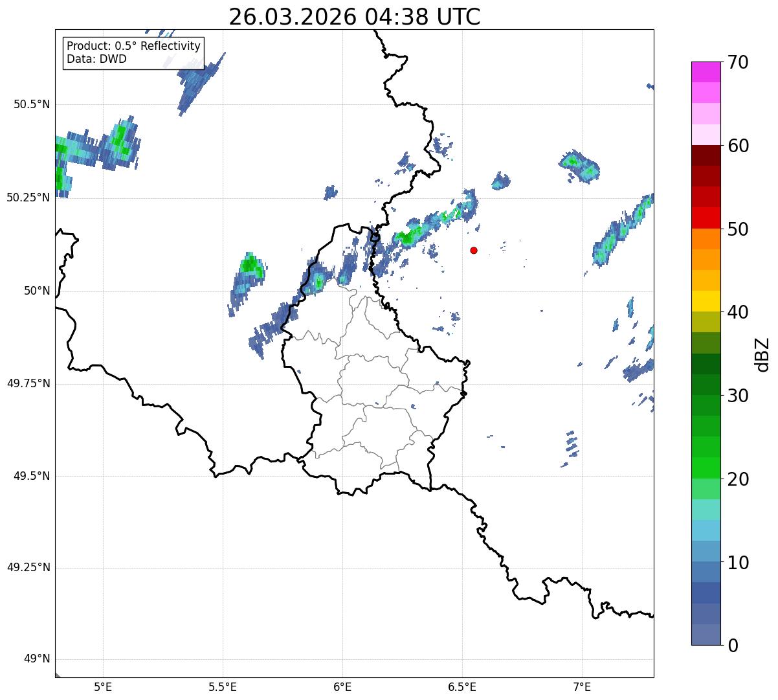Click the '7°E' longitude label
Screen dimensions: 778x700
(x=582, y=686)
